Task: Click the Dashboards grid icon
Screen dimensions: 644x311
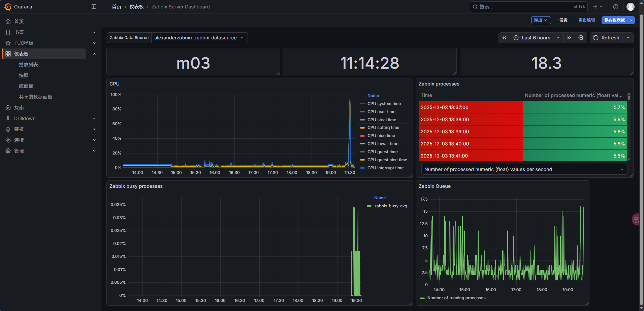Action: [x=8, y=54]
